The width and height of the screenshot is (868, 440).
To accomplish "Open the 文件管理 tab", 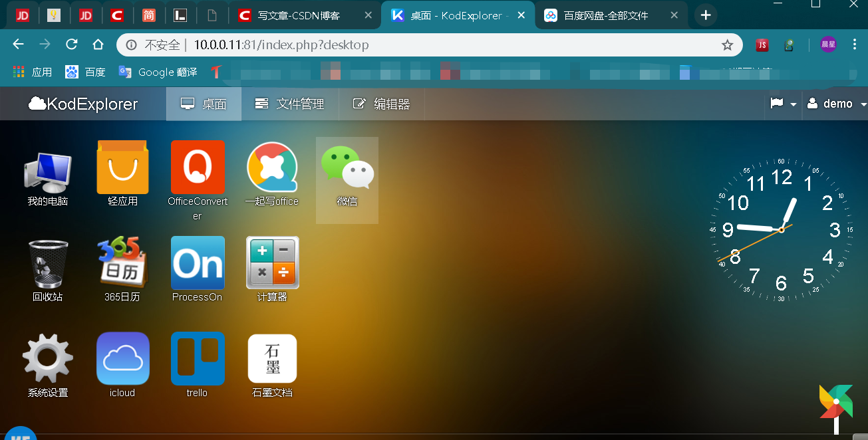I will 290,104.
